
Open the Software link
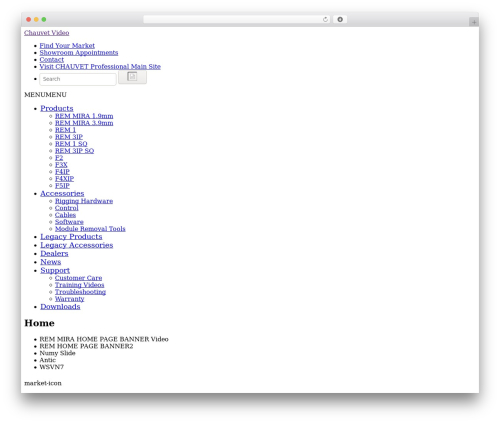click(69, 222)
